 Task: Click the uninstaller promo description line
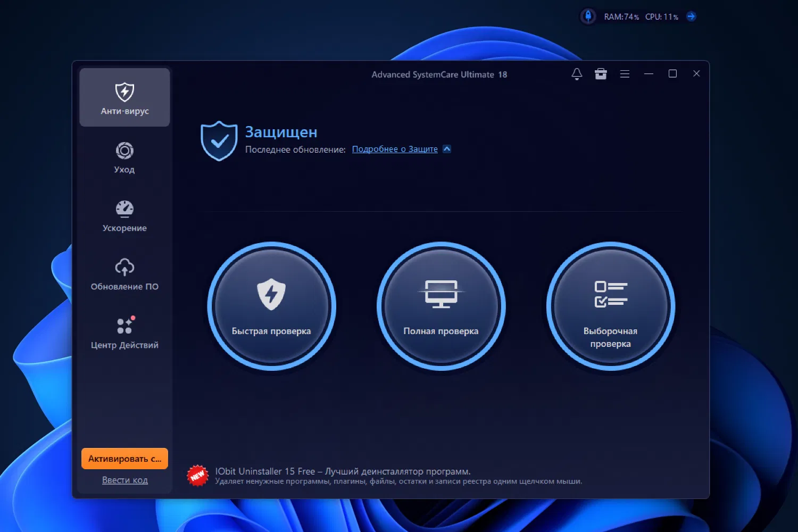tap(398, 481)
